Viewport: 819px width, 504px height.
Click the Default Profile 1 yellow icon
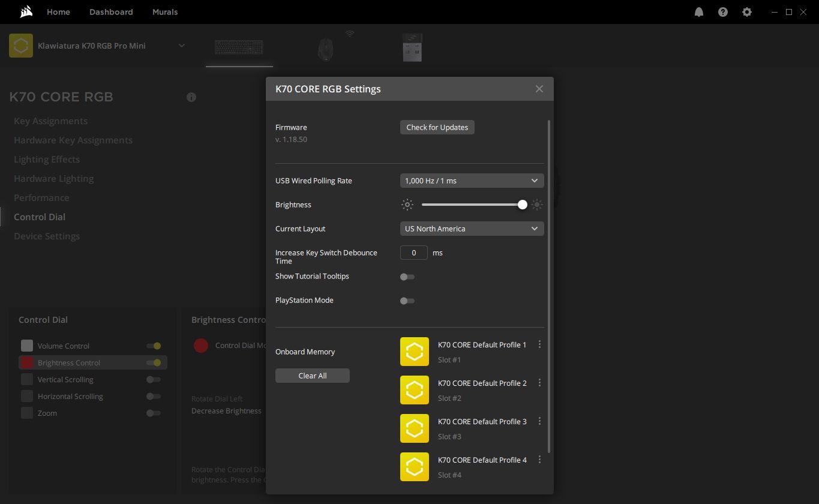pyautogui.click(x=415, y=352)
